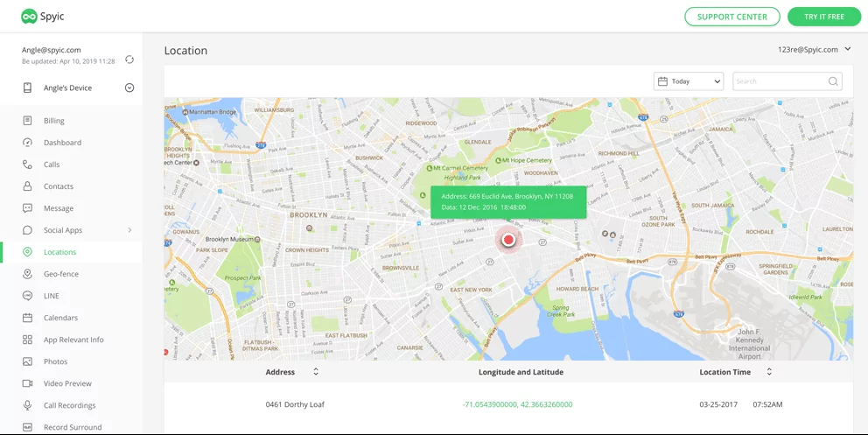Click the Geo-fence pin icon
The height and width of the screenshot is (435, 868).
click(x=27, y=274)
